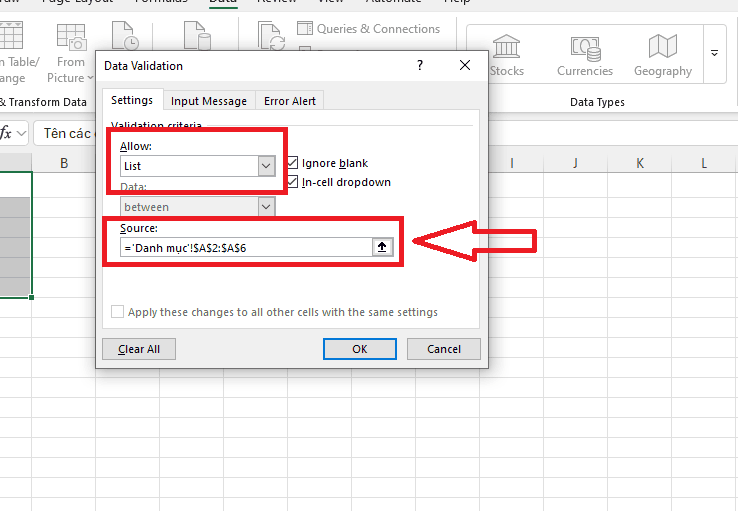Click the Source range collapse button

coord(382,247)
